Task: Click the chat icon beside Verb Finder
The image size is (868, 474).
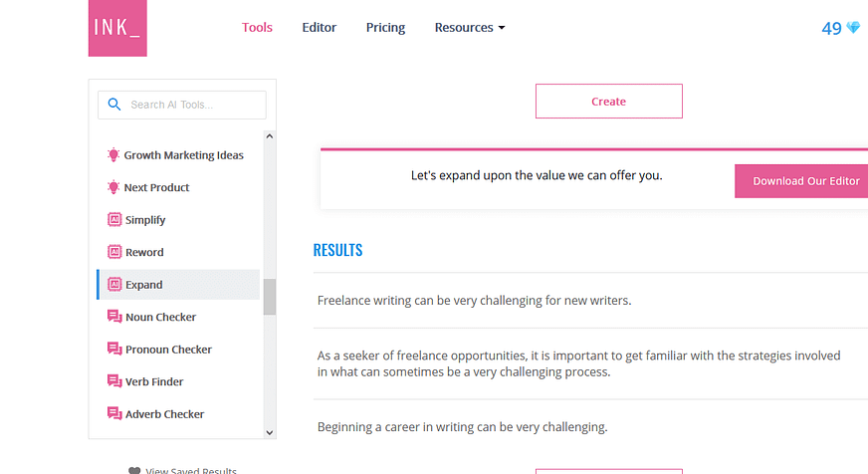Action: [113, 381]
